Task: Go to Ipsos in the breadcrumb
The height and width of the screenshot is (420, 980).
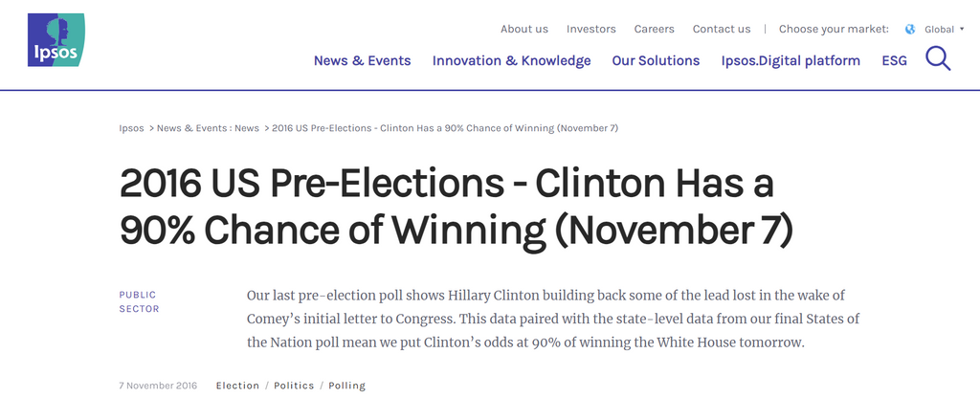Action: 132,128
